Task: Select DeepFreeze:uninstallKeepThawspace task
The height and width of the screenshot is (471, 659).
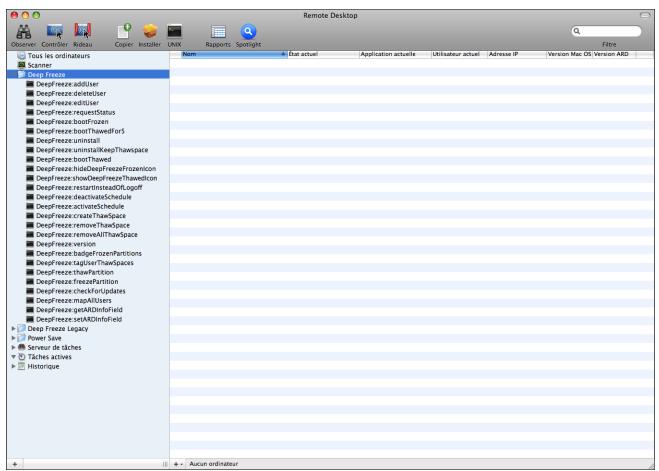Action: pos(92,150)
